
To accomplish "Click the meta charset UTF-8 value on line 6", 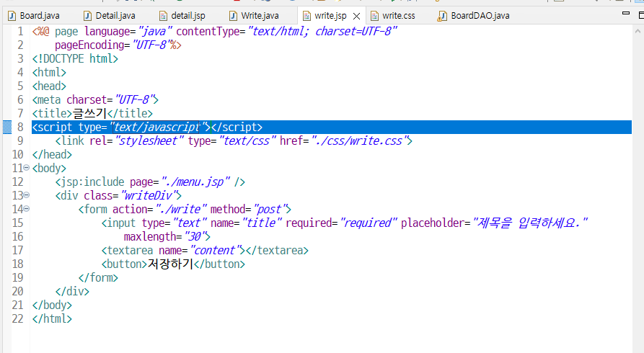I will point(135,99).
